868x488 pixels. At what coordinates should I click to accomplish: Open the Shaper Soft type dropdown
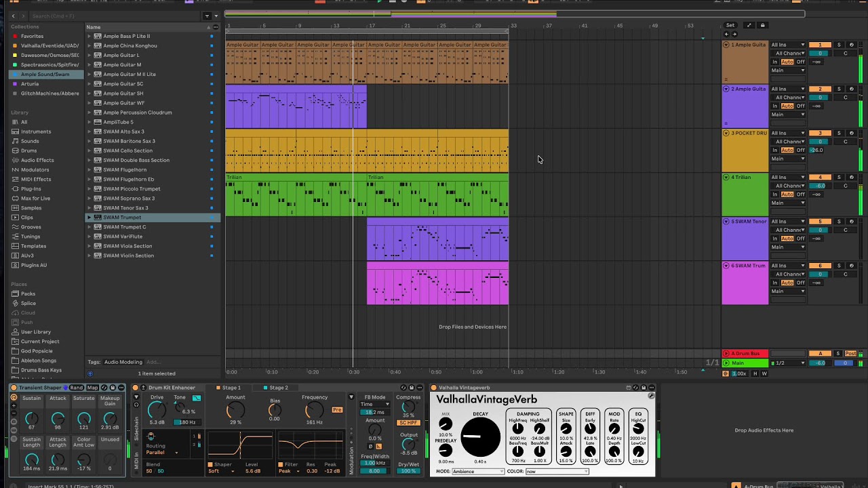(221, 471)
